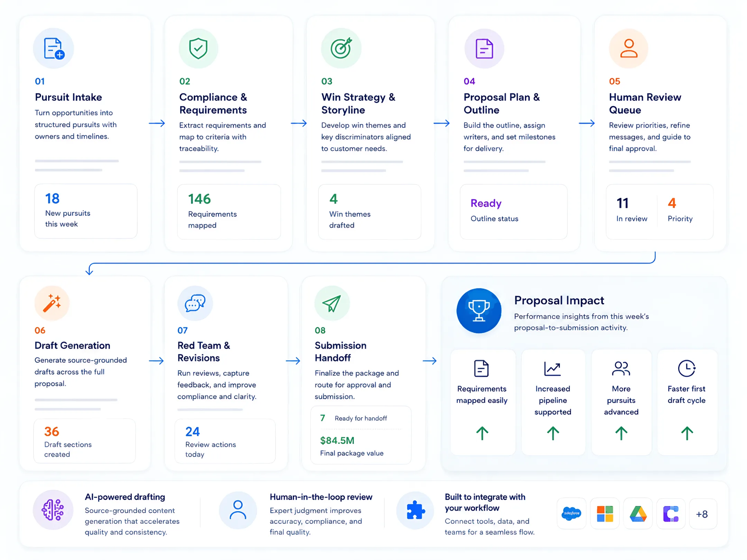Open the 36 Draft sections created card
The height and width of the screenshot is (560, 747).
tap(85, 441)
